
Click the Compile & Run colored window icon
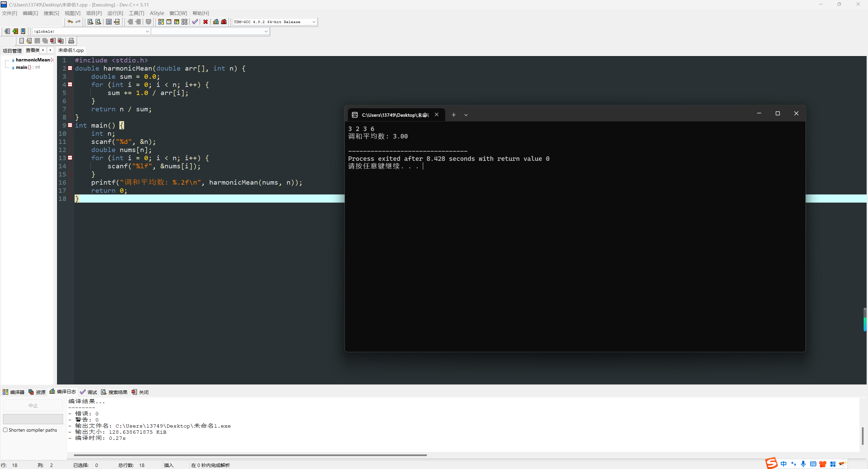177,22
